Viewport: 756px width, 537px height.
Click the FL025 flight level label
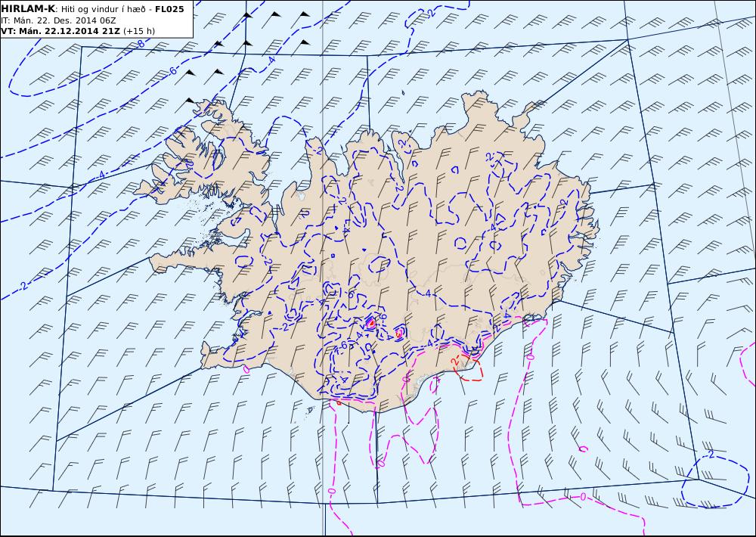[x=169, y=9]
